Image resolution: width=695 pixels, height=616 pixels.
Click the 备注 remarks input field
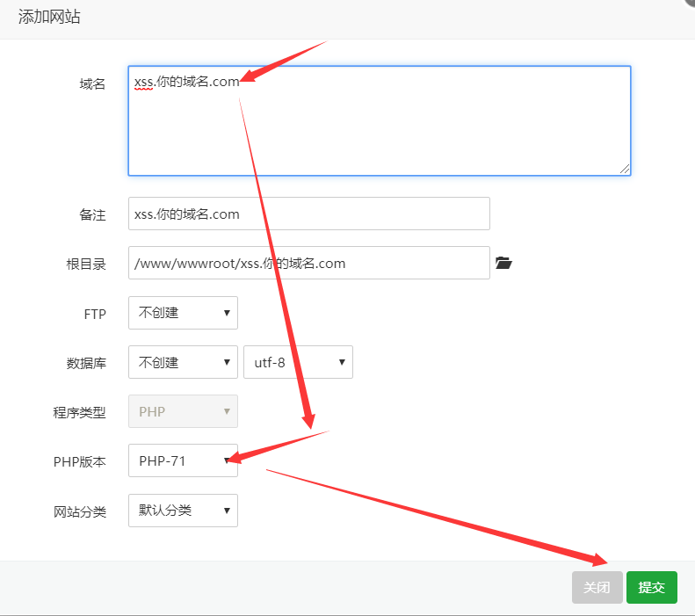(308, 214)
